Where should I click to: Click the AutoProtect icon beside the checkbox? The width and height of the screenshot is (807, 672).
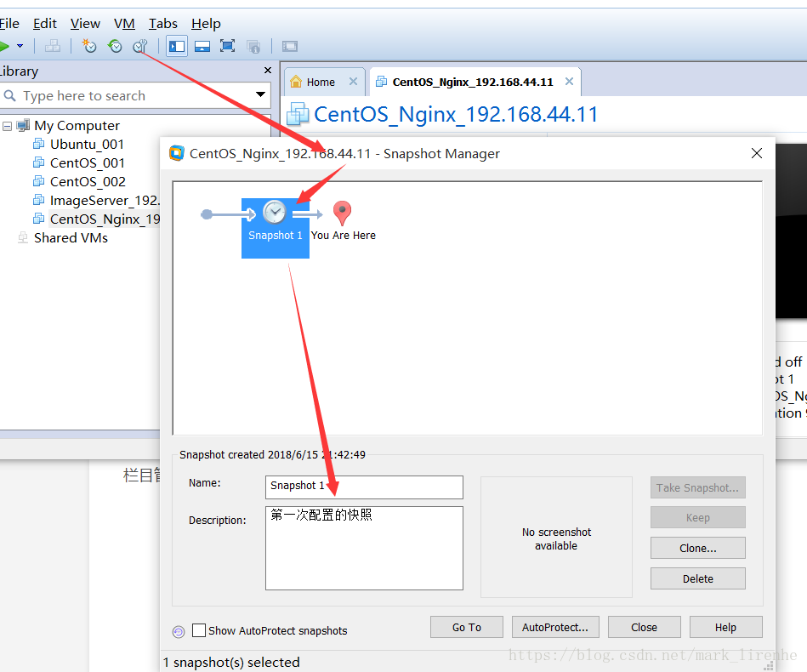point(178,631)
